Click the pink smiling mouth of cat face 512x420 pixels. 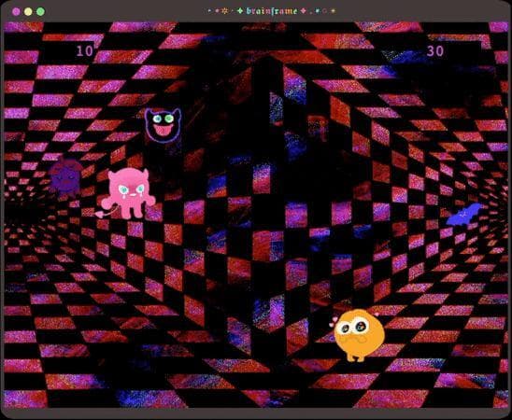163,130
